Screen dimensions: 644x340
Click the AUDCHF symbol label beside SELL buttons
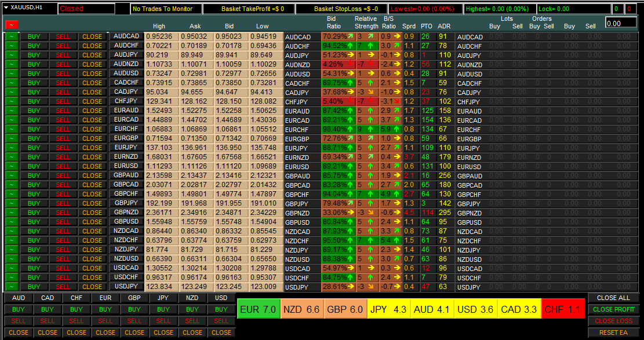click(x=126, y=45)
